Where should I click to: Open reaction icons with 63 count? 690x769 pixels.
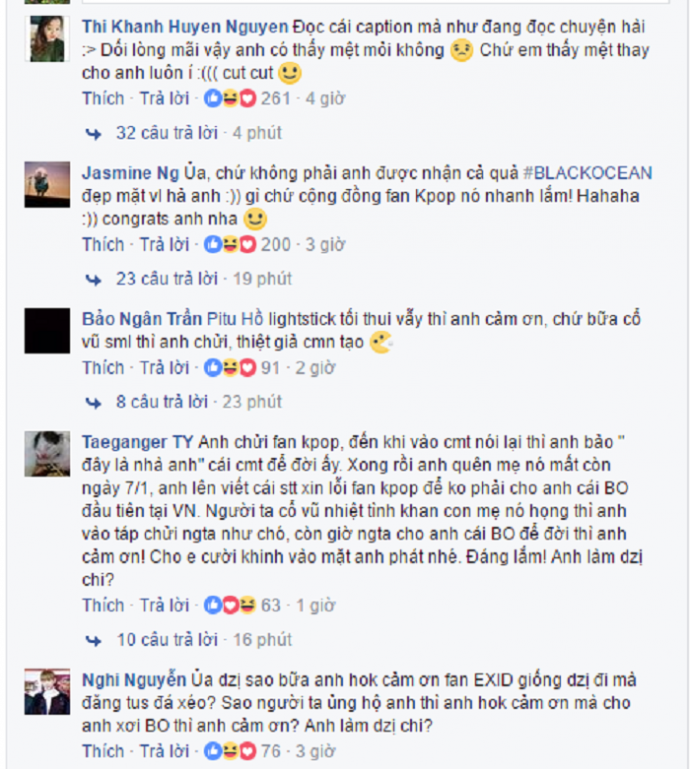pos(230,605)
